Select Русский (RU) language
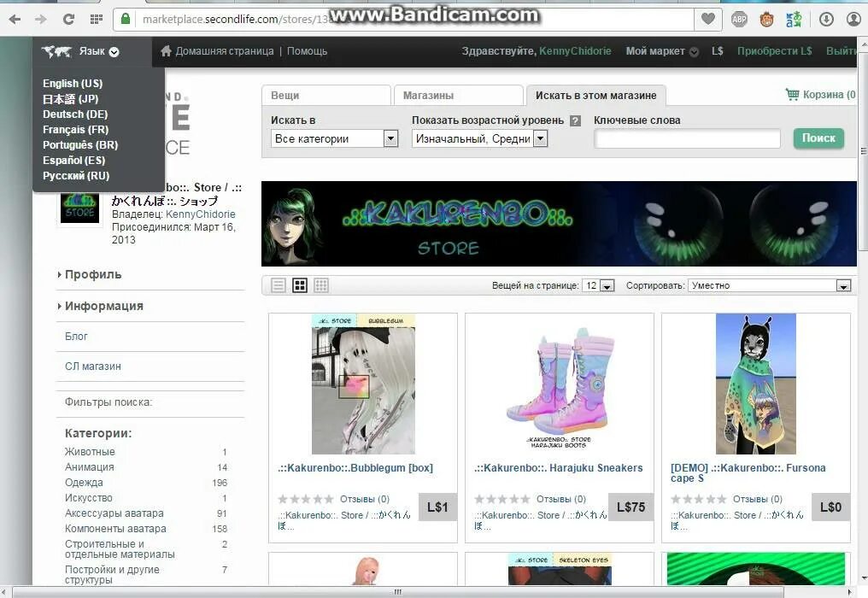 click(x=76, y=176)
